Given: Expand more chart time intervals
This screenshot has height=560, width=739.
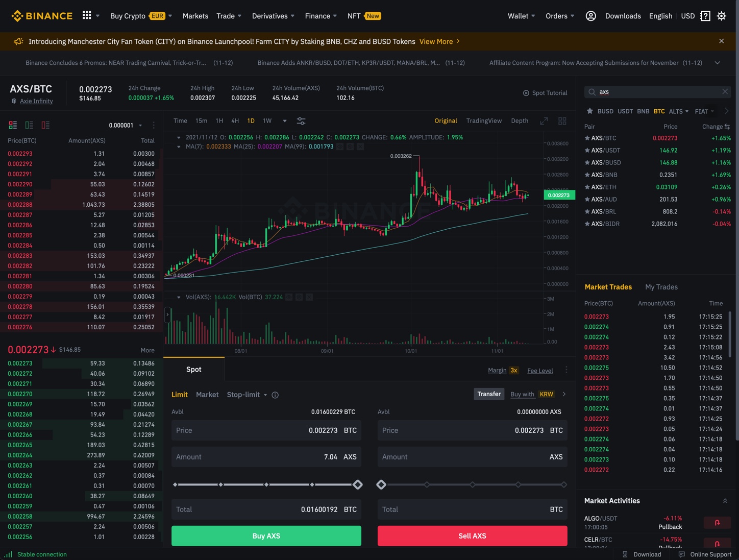Looking at the screenshot, I should 284,121.
